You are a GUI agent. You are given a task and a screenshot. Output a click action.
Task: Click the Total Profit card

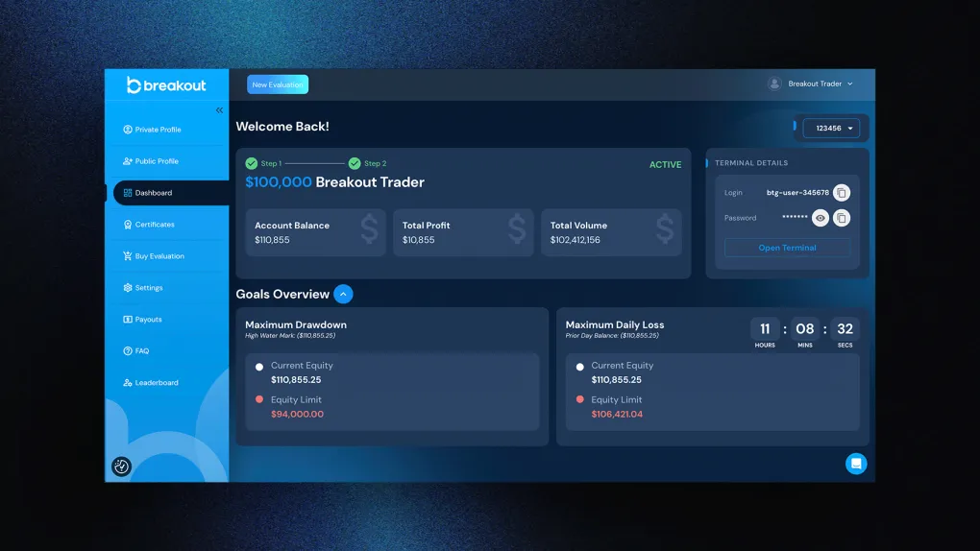[x=463, y=232]
